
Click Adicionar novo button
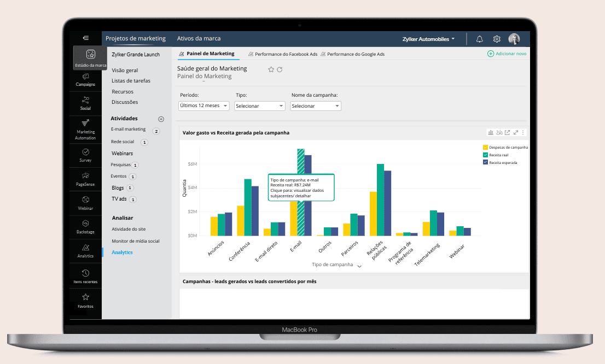507,54
